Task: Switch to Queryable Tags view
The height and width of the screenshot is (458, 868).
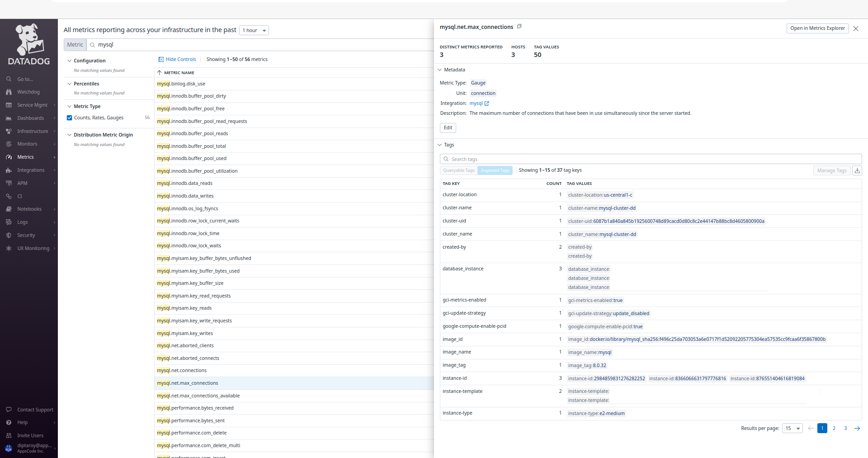Action: tap(458, 170)
